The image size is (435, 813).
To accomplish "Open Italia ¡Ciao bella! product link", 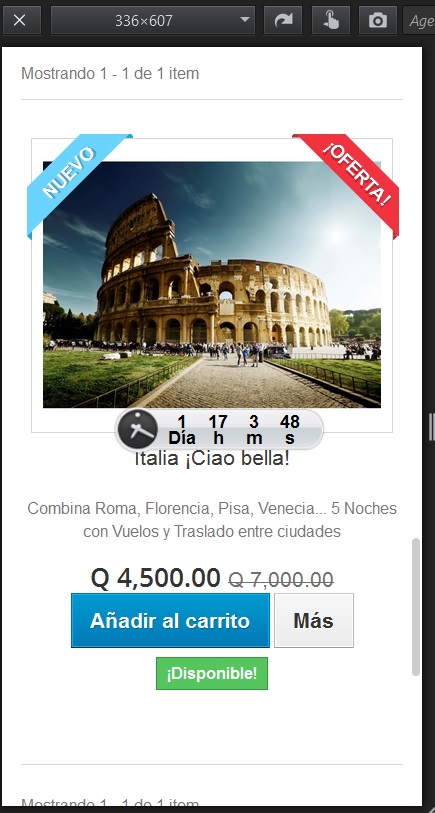I will click(x=212, y=459).
